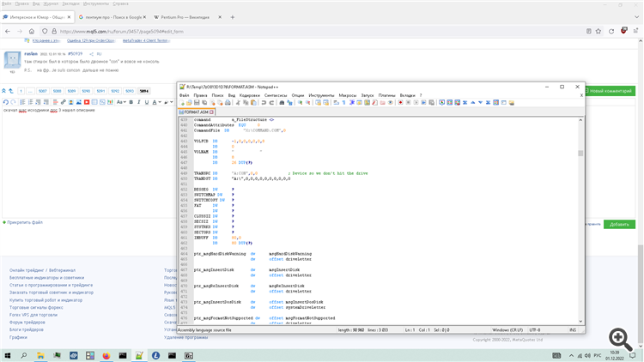Click Paste icon in Notepad++ toolbar
Viewport: 644px width, 362px height.
tap(253, 103)
